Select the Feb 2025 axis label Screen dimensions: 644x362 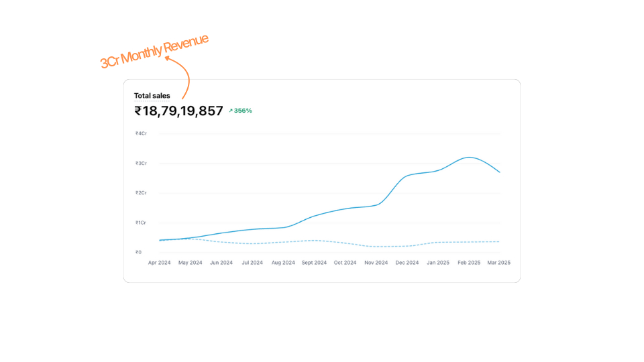[468, 263]
